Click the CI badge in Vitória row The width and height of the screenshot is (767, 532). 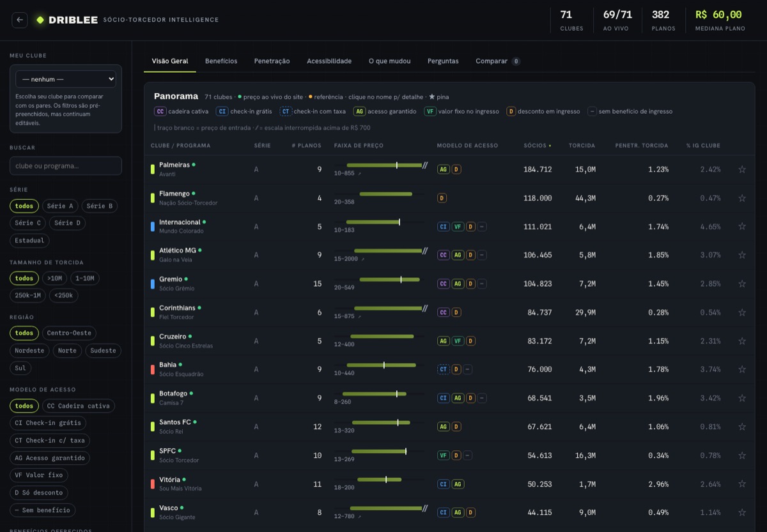click(x=443, y=484)
